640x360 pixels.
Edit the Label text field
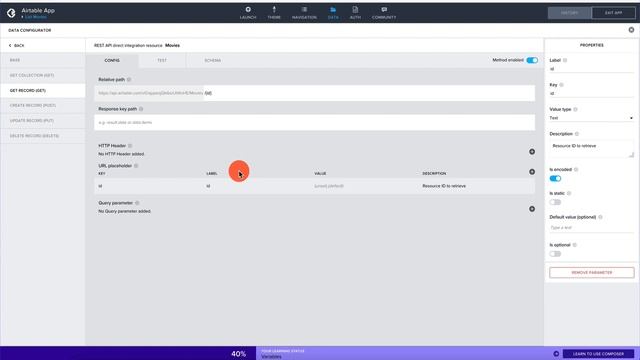click(591, 69)
